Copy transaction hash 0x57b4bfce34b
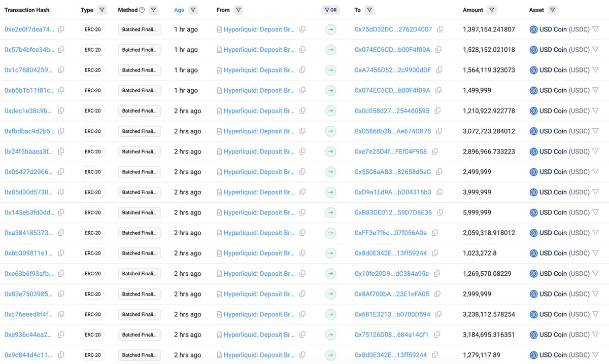Image resolution: width=609 pixels, height=364 pixels. [x=61, y=50]
